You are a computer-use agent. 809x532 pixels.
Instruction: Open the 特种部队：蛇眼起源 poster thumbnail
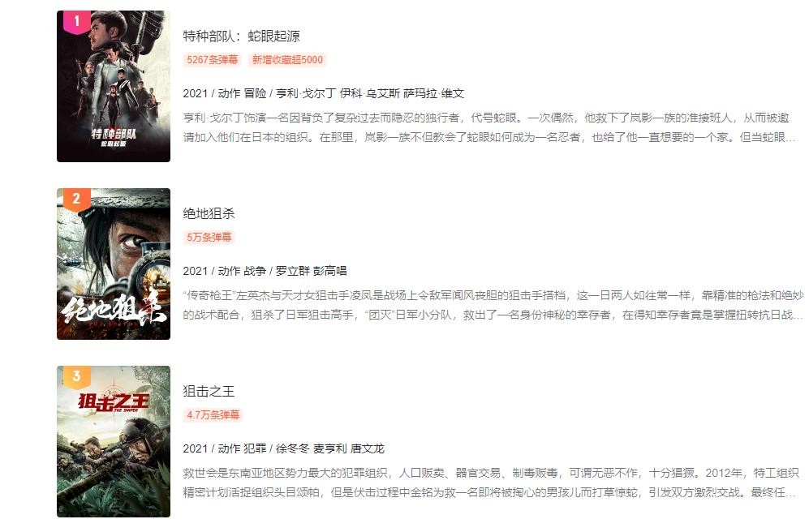[114, 86]
